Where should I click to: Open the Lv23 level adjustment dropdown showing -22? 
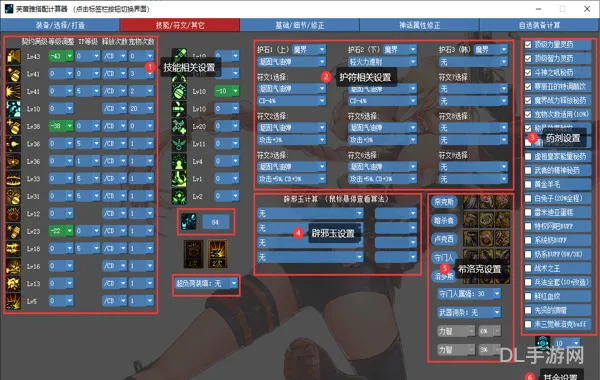[61, 231]
